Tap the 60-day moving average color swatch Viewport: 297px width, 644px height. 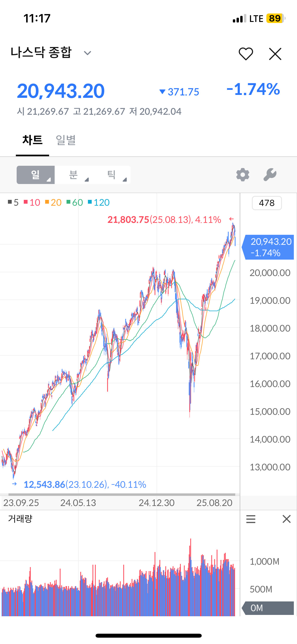(x=68, y=202)
